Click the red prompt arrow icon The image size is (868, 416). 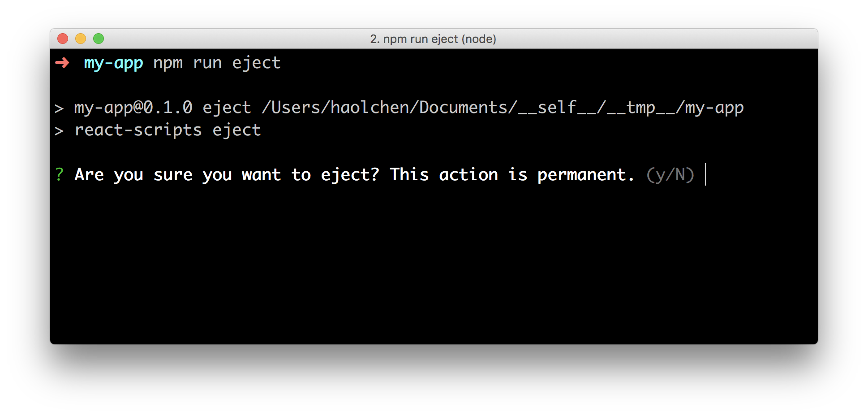[62, 63]
